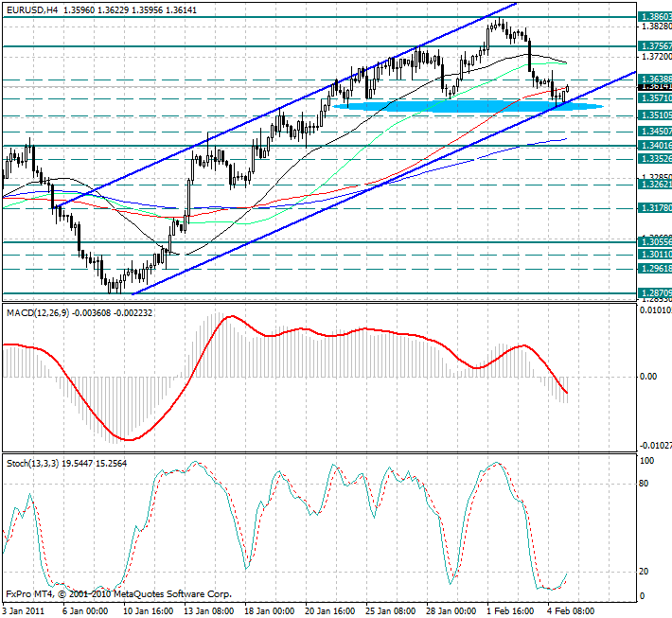This screenshot has height=618, width=672.
Task: Click the 1.3860 resistance price label
Action: click(655, 17)
